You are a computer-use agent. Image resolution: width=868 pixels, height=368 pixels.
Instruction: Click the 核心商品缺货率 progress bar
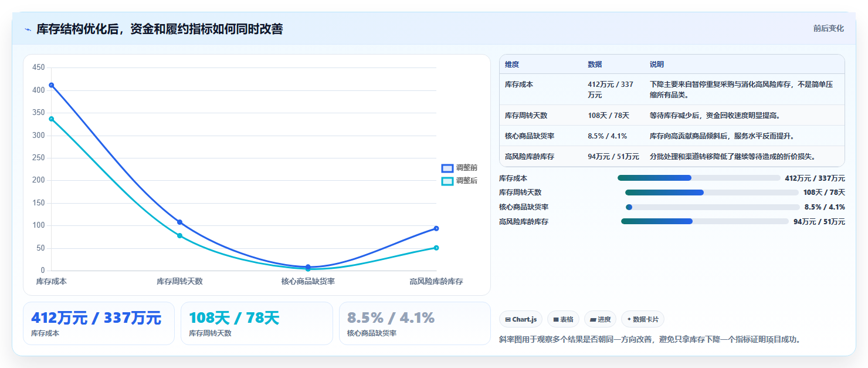pos(713,207)
